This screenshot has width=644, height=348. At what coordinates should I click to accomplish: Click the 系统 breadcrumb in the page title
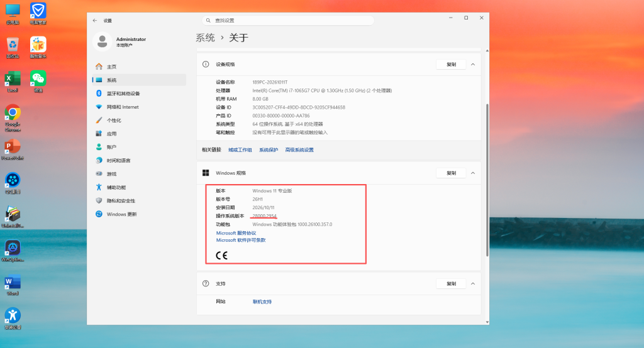tap(206, 38)
